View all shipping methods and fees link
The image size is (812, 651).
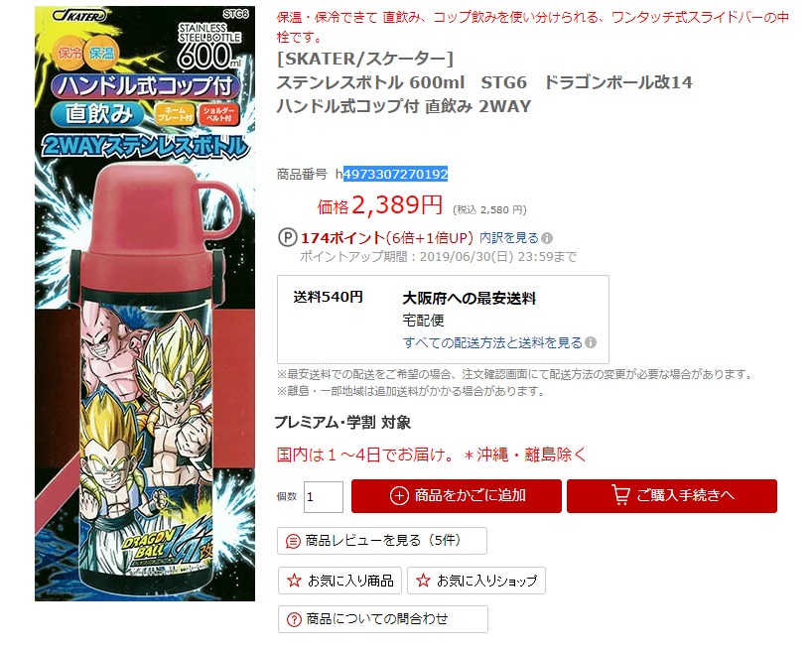493,342
